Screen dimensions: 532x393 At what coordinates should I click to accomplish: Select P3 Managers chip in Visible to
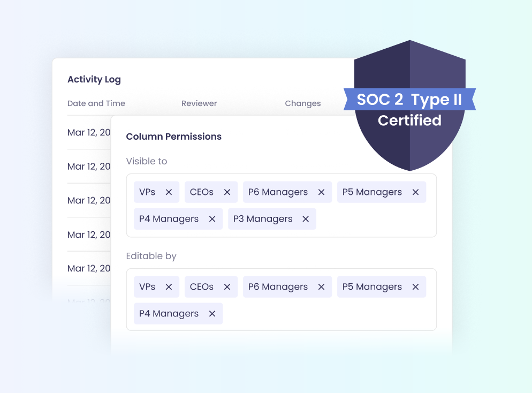click(272, 219)
